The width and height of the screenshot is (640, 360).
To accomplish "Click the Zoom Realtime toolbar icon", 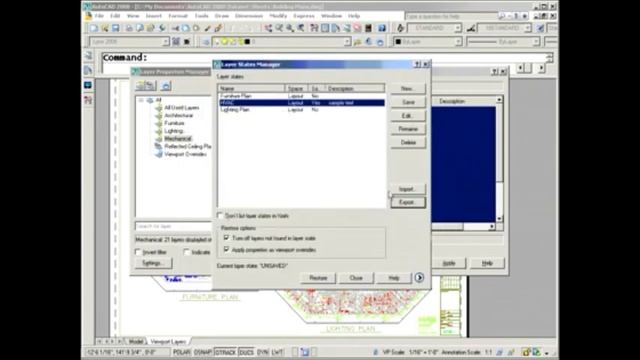I will [x=279, y=28].
